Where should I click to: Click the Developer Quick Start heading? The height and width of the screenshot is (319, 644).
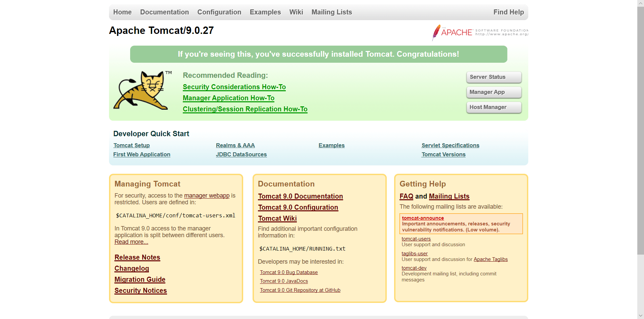[x=151, y=134]
